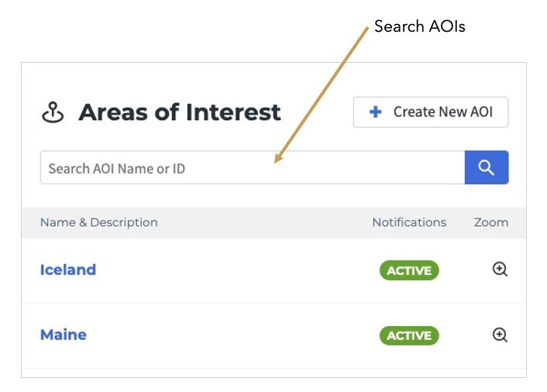The width and height of the screenshot is (547, 392).
Task: Open the Maine area of interest
Action: click(x=64, y=335)
